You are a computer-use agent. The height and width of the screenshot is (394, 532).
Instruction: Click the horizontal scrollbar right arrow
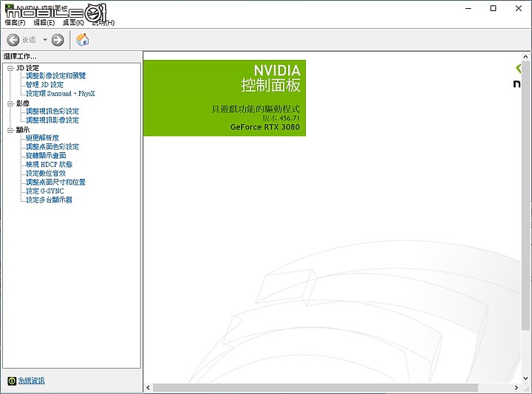pyautogui.click(x=516, y=387)
